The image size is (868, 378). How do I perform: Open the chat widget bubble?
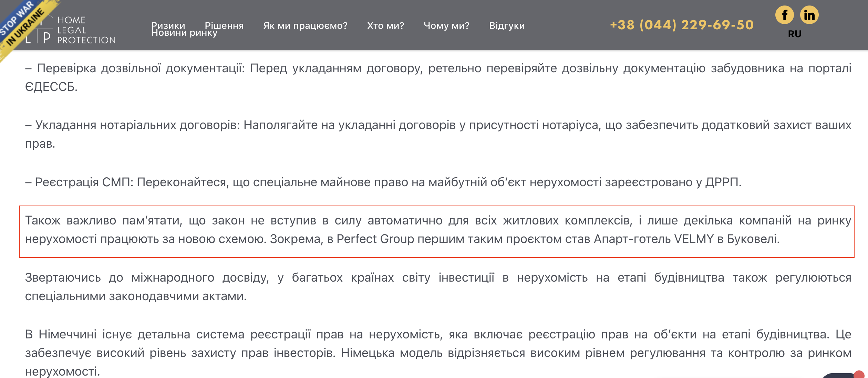click(844, 375)
